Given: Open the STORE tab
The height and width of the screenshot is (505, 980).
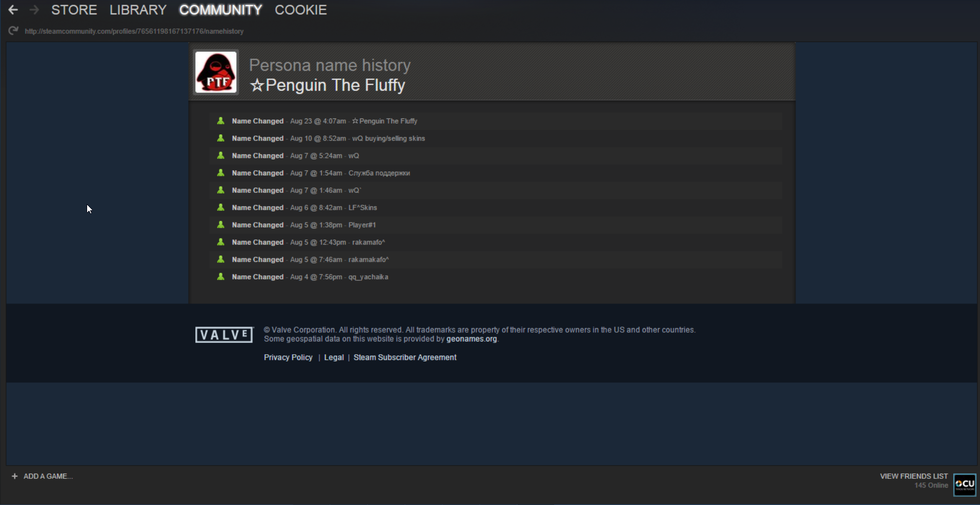Looking at the screenshot, I should click(74, 10).
